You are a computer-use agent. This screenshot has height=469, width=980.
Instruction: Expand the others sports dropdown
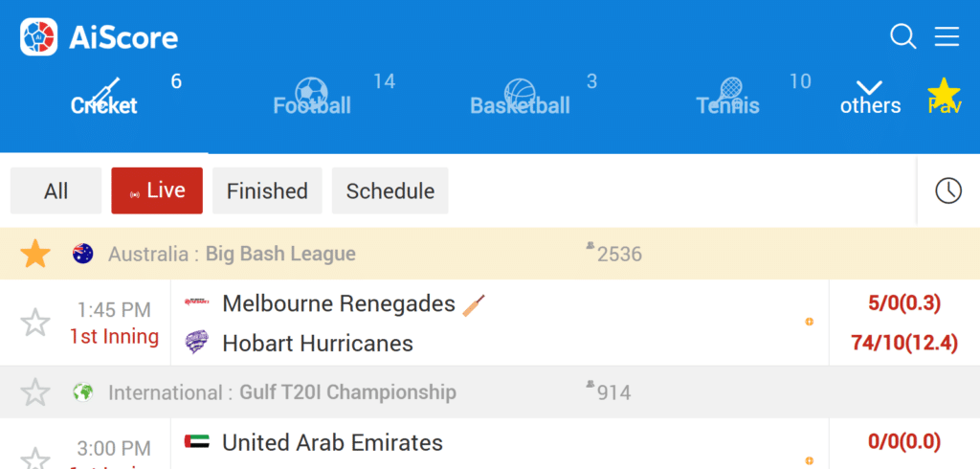click(x=870, y=98)
